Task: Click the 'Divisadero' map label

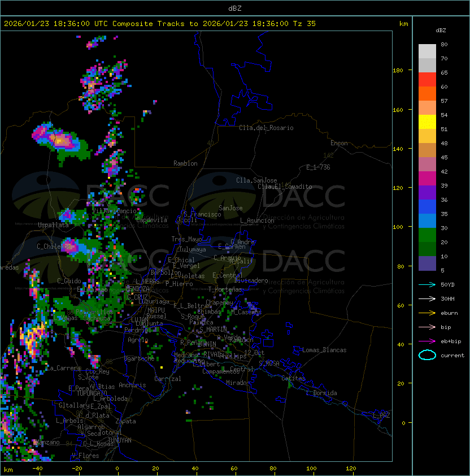Action: tap(251, 280)
